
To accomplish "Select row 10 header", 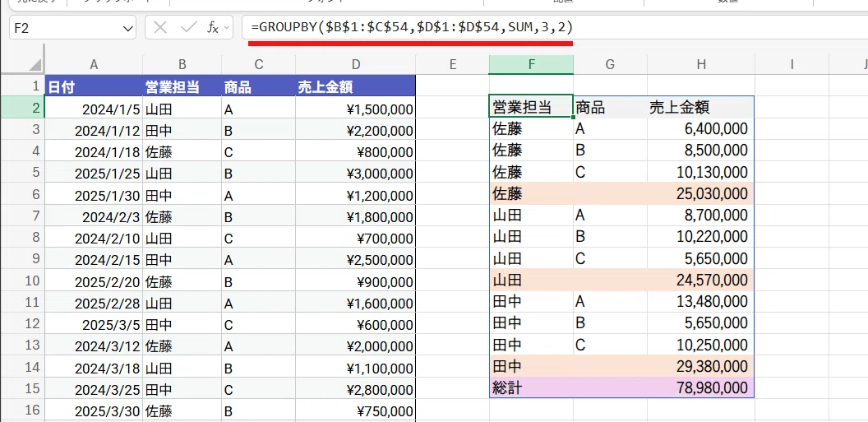I will pyautogui.click(x=23, y=281).
